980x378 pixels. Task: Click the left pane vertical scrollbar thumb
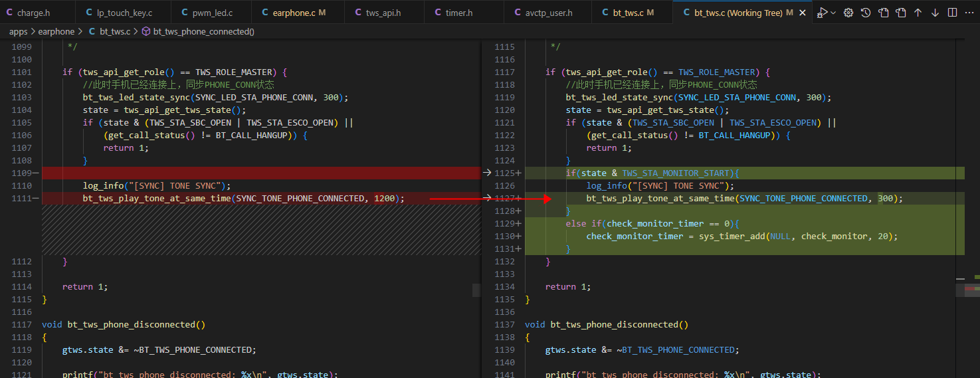pos(476,290)
